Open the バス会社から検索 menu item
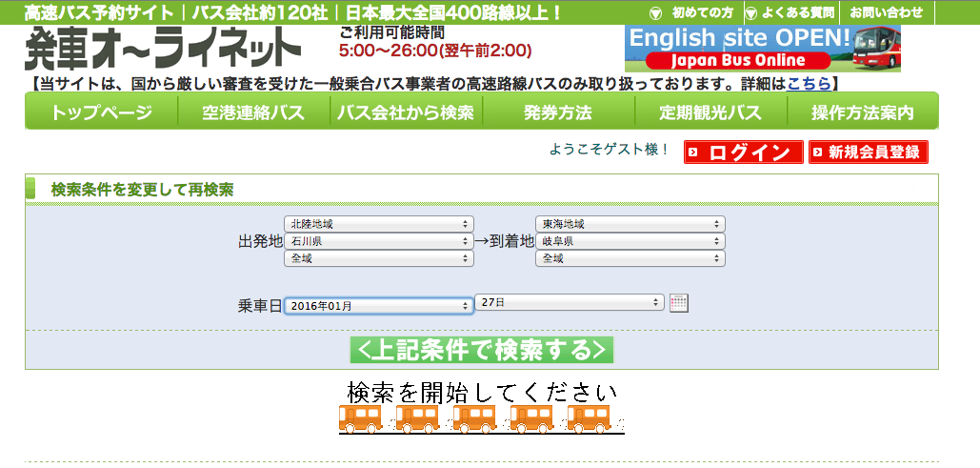 click(x=406, y=112)
